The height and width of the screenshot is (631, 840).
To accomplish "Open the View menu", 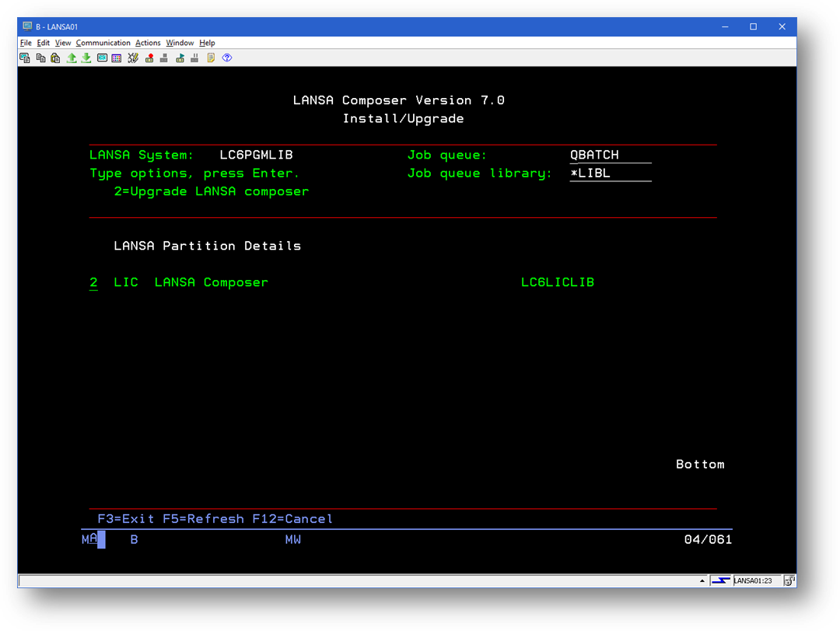I will click(x=63, y=43).
